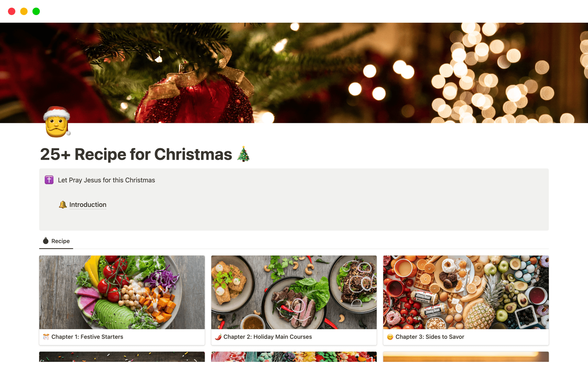Click the steak plates thumbnail image

coord(294,292)
